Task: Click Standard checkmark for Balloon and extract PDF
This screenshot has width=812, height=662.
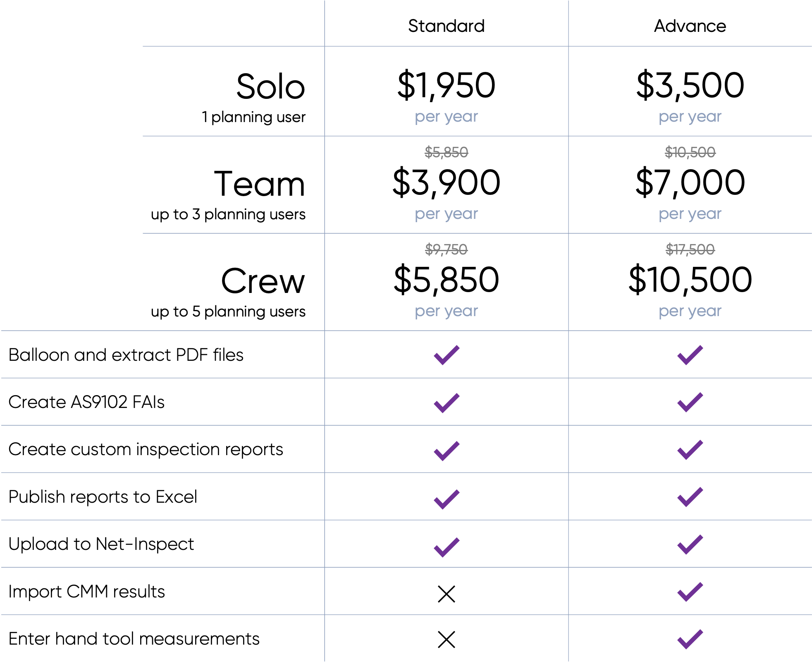Action: (447, 355)
